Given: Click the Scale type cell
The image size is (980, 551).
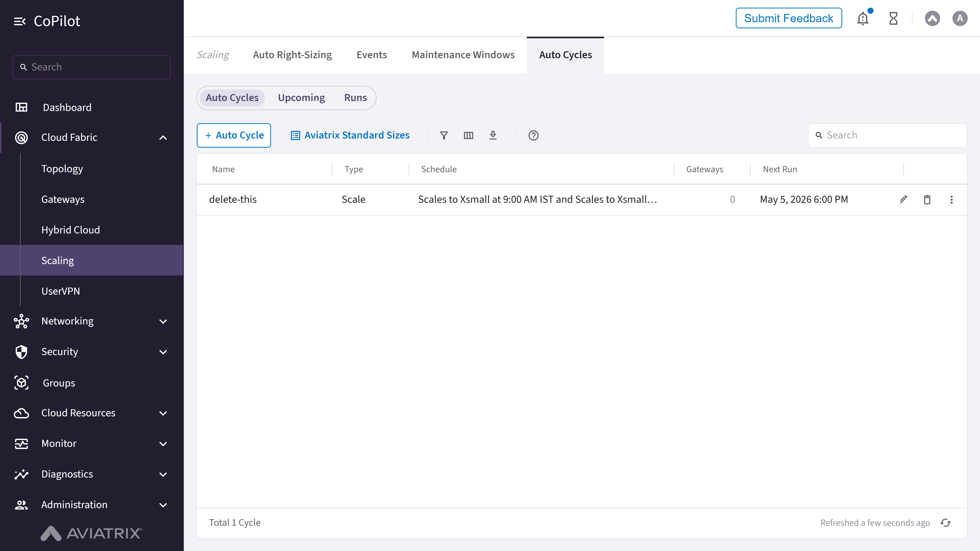Looking at the screenshot, I should click(x=353, y=200).
